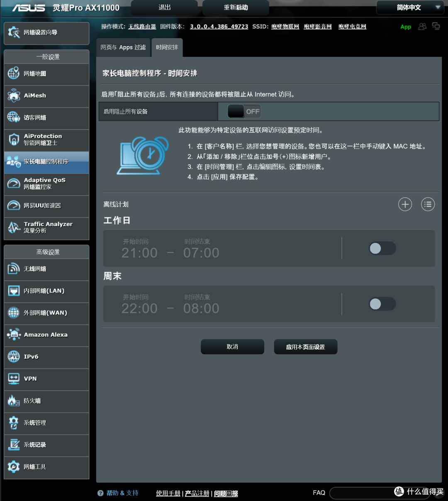Click 网易UU加速器 icon
This screenshot has height=501, width=448.
click(14, 205)
